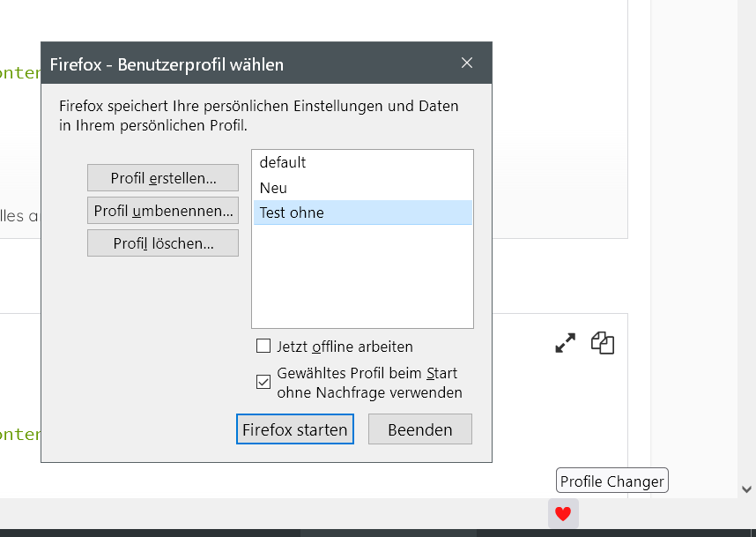Viewport: 756px width, 537px height.
Task: Select the Test ohne profile
Action: tap(292, 213)
